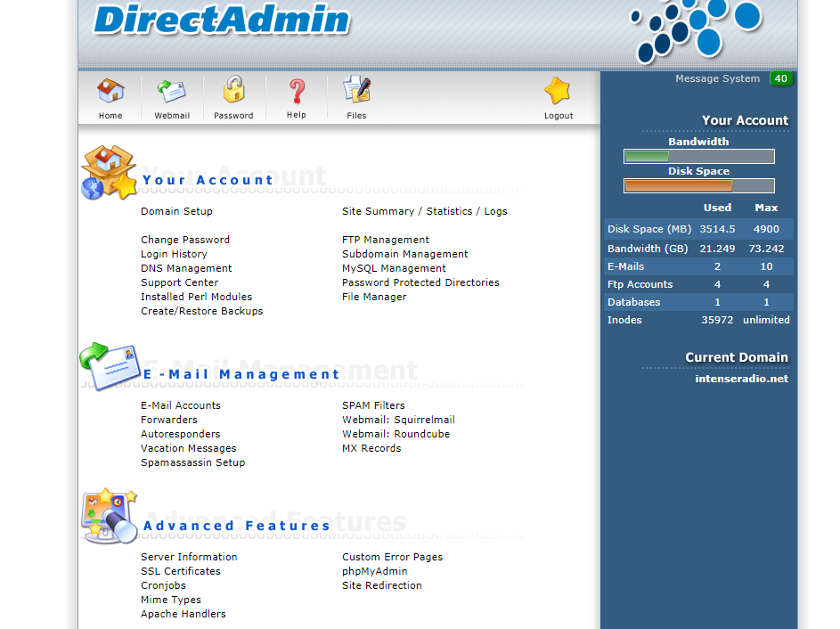Configure Custom Error Pages

(393, 557)
